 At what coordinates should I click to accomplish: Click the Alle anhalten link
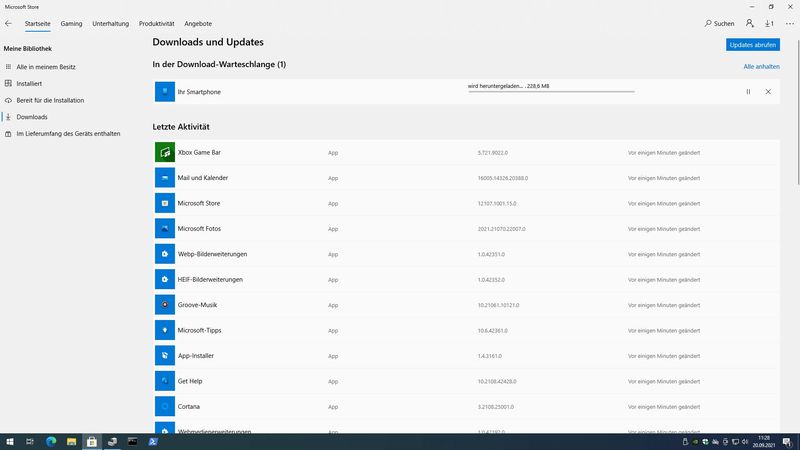click(x=761, y=67)
